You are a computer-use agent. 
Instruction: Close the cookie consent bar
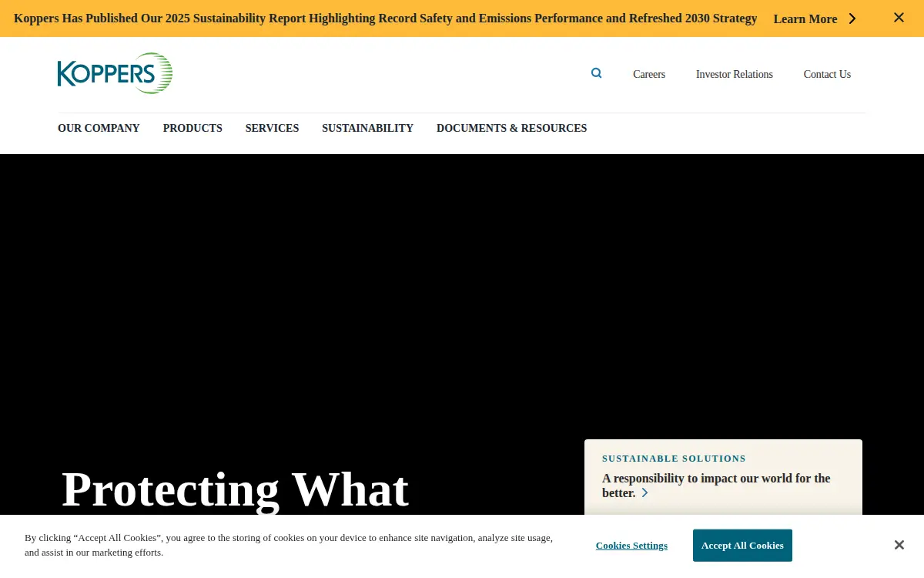899,545
